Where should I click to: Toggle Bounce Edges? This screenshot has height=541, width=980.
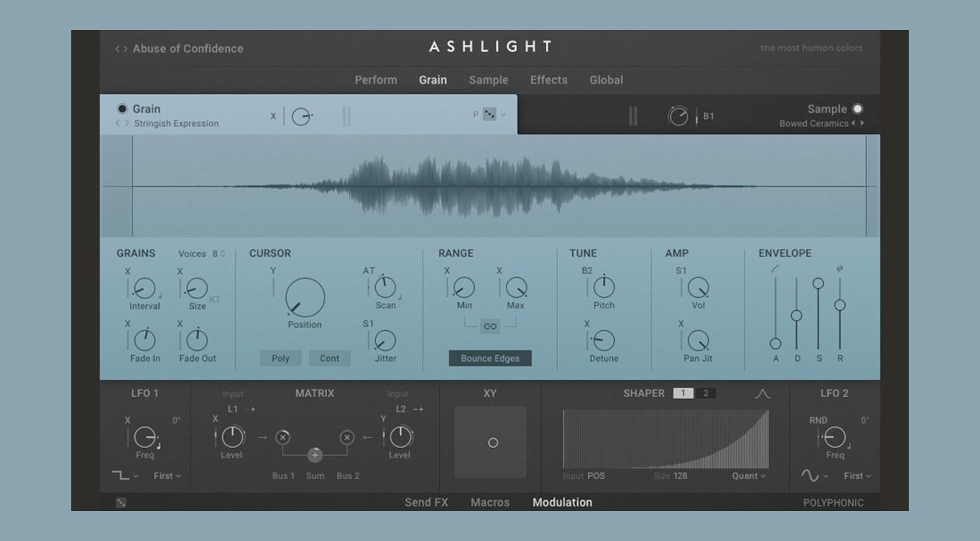point(490,358)
